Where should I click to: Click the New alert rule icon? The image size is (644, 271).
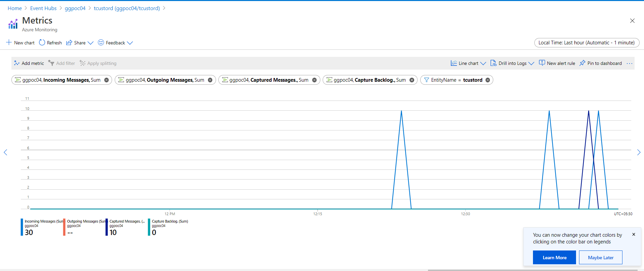542,63
